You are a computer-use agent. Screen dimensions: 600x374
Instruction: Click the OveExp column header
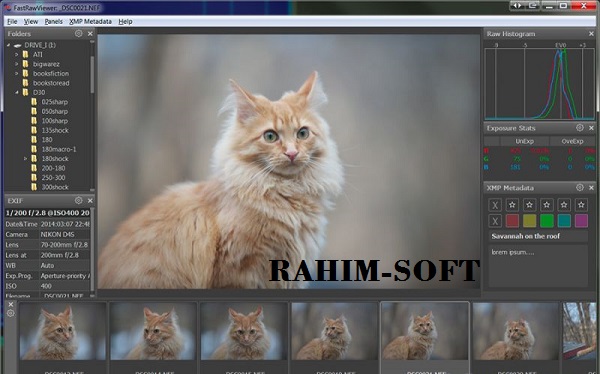572,141
